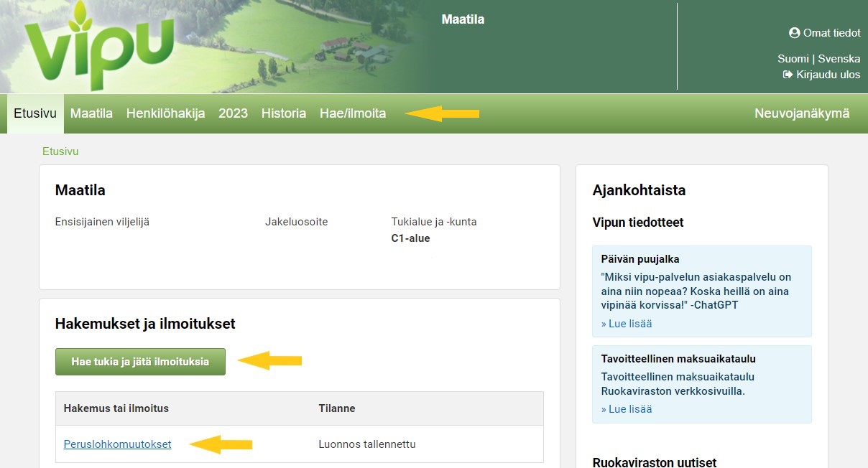
Task: Switch to Neuvojanäkymä view
Action: click(x=802, y=113)
